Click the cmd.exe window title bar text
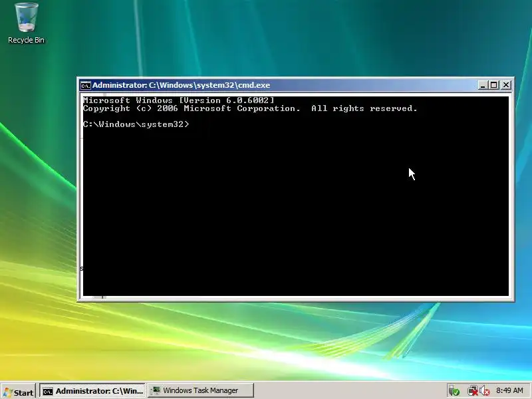This screenshot has height=399, width=532. 181,85
